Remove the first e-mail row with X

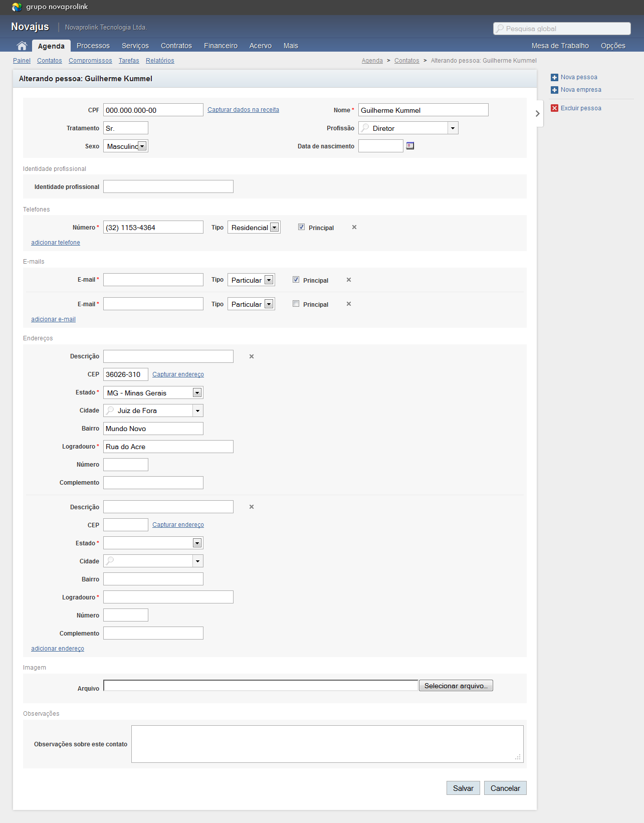(349, 280)
